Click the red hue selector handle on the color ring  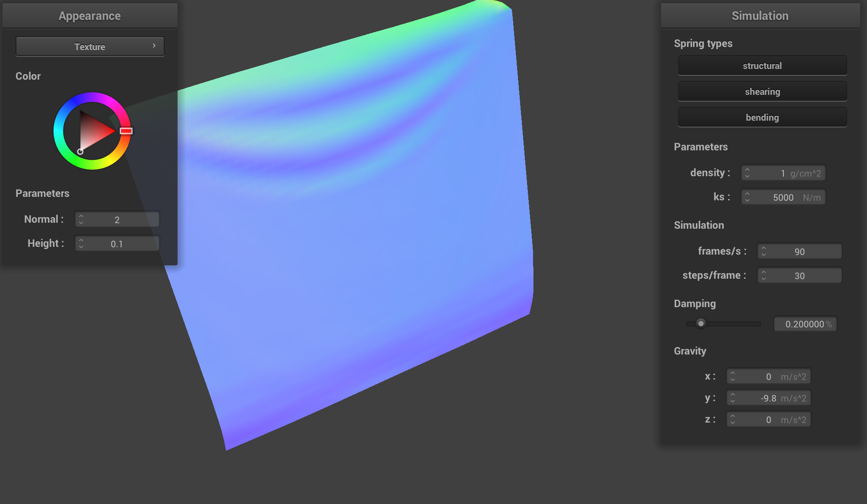126,131
